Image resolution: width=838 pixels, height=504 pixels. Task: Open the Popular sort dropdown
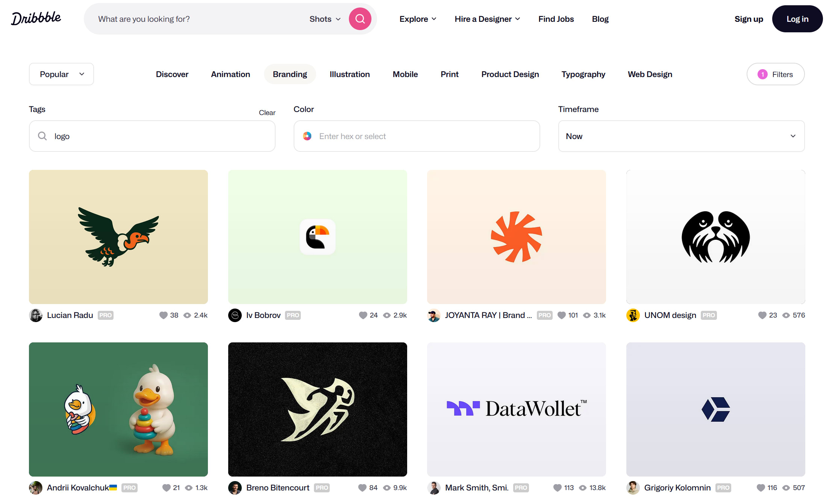click(x=61, y=74)
